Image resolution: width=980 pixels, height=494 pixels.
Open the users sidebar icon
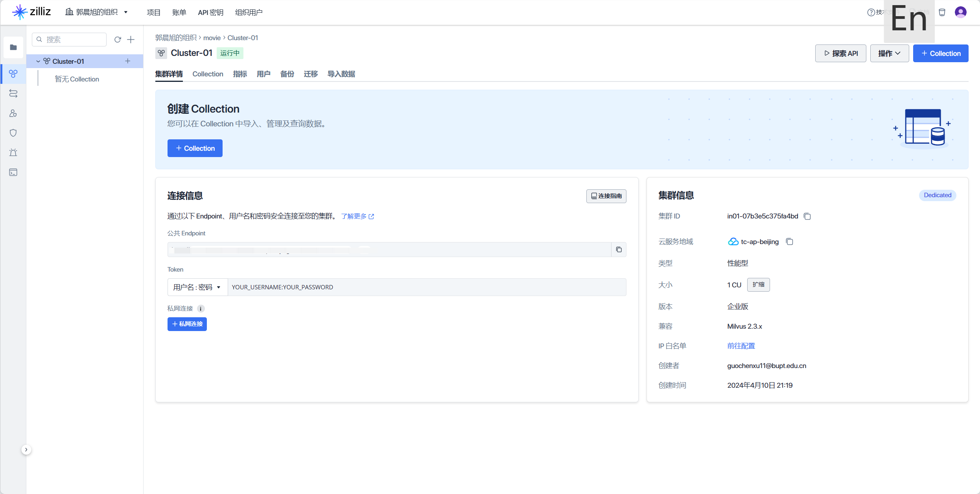(x=13, y=113)
